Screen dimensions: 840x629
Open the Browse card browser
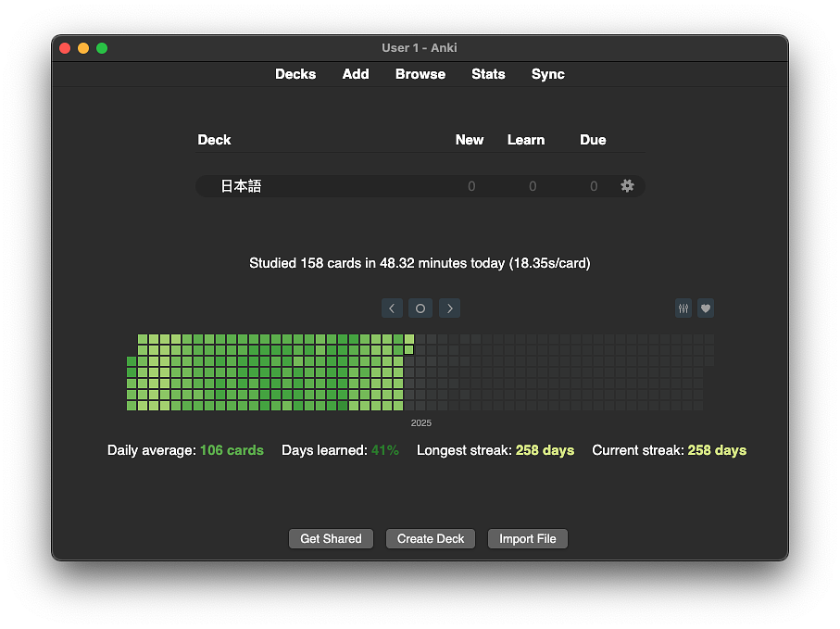420,74
